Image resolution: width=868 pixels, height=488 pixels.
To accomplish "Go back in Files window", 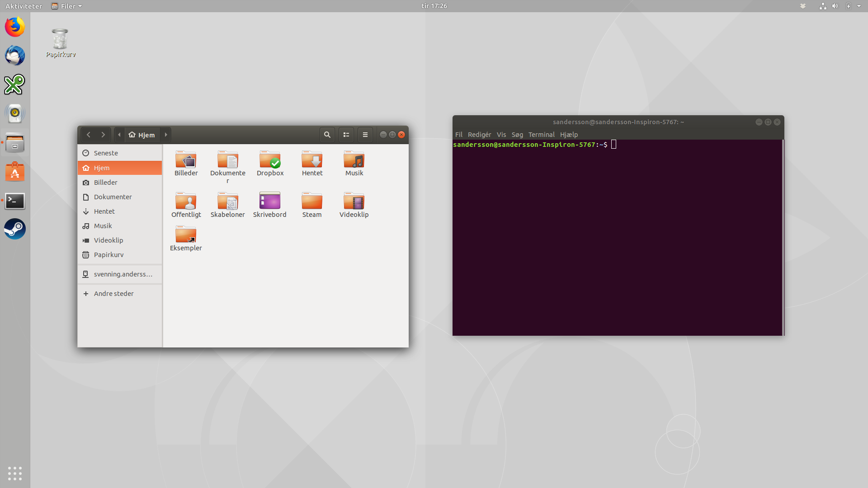I will 89,135.
